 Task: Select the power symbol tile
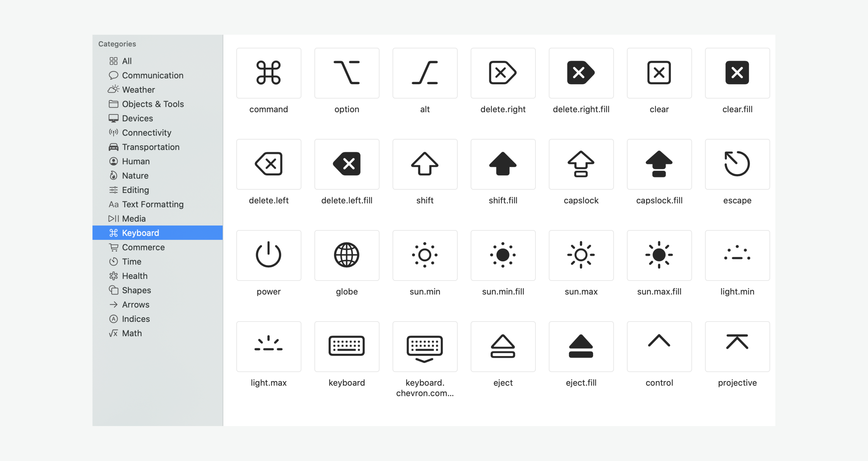coord(269,255)
